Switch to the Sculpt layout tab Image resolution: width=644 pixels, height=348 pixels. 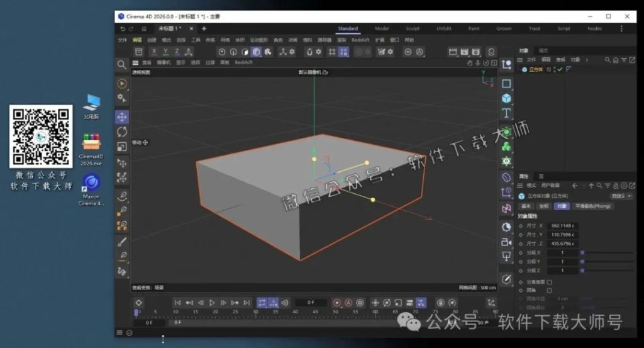click(x=413, y=28)
